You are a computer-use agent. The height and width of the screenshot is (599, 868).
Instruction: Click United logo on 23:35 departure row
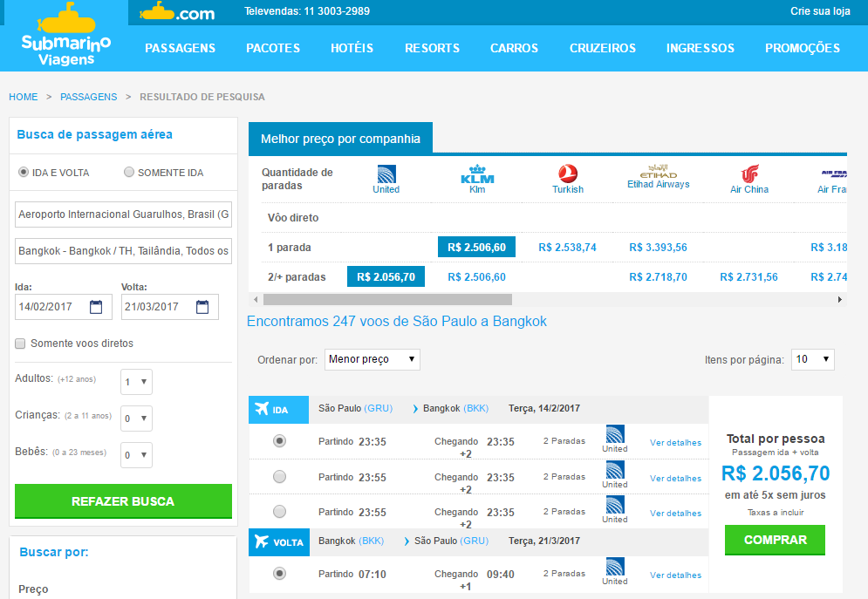click(x=615, y=434)
